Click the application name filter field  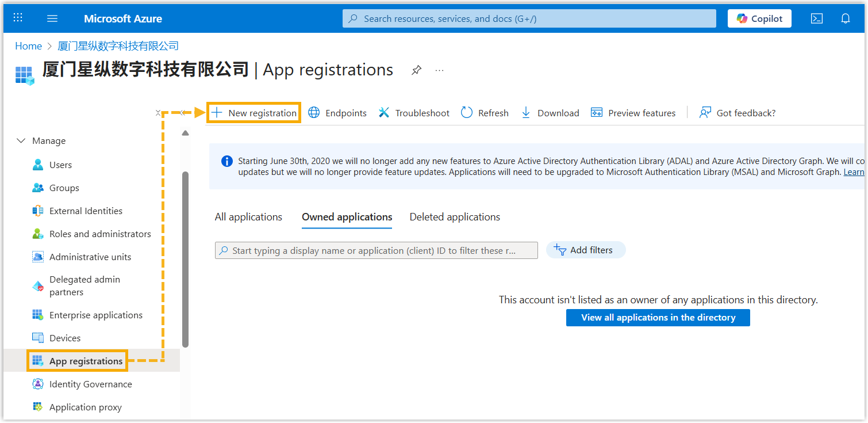coord(377,251)
